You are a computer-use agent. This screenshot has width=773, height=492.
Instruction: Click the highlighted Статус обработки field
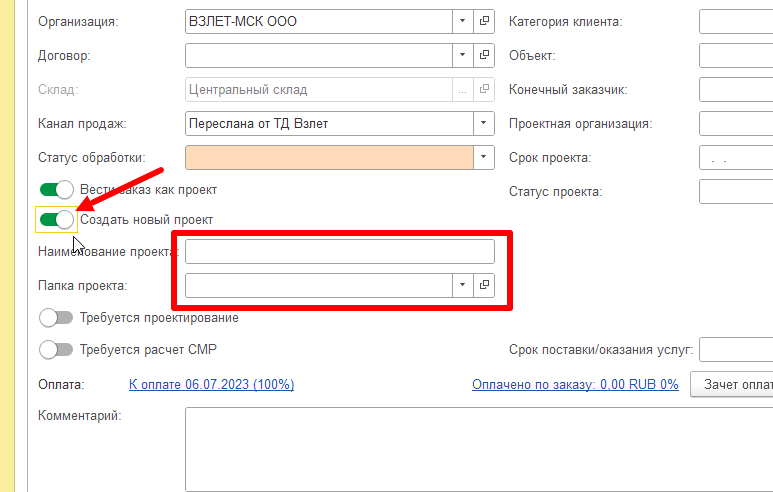click(x=329, y=157)
